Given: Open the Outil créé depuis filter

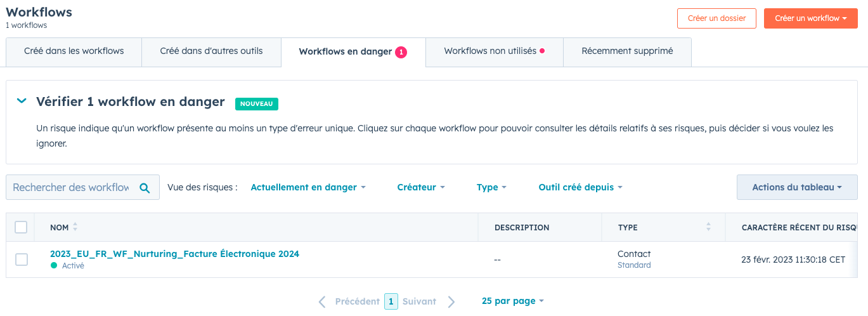Looking at the screenshot, I should (580, 187).
